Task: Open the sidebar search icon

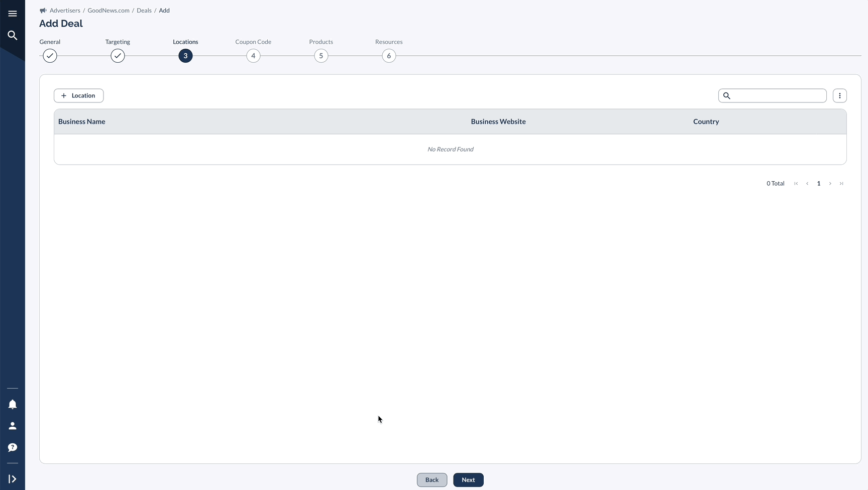Action: pos(13,35)
